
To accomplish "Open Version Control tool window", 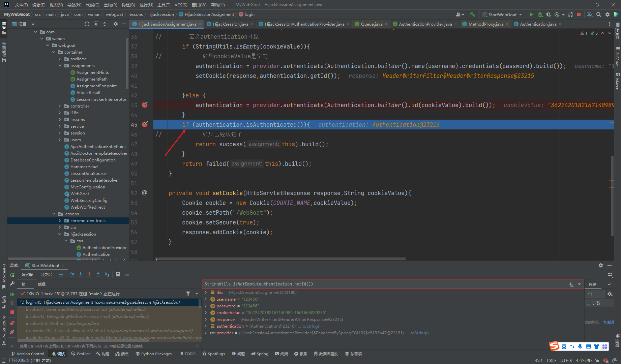I will tap(28, 354).
